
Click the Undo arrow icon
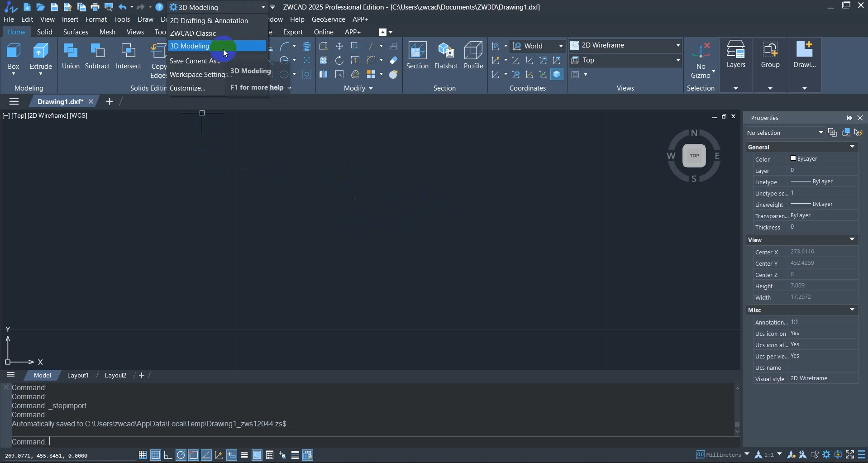pyautogui.click(x=122, y=7)
